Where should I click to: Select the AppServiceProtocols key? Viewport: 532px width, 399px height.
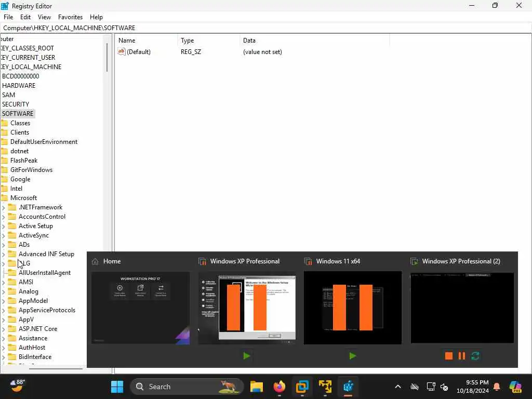[x=47, y=310]
